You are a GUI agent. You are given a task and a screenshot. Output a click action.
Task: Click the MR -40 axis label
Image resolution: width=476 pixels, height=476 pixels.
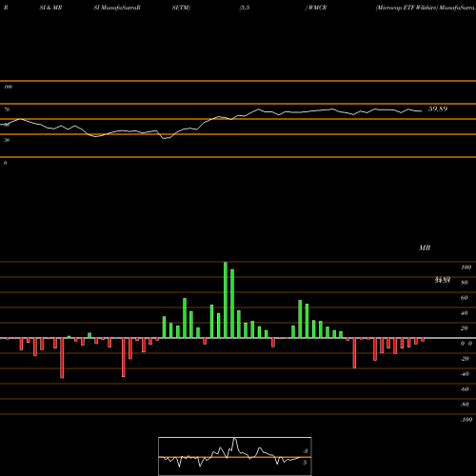coord(465,374)
